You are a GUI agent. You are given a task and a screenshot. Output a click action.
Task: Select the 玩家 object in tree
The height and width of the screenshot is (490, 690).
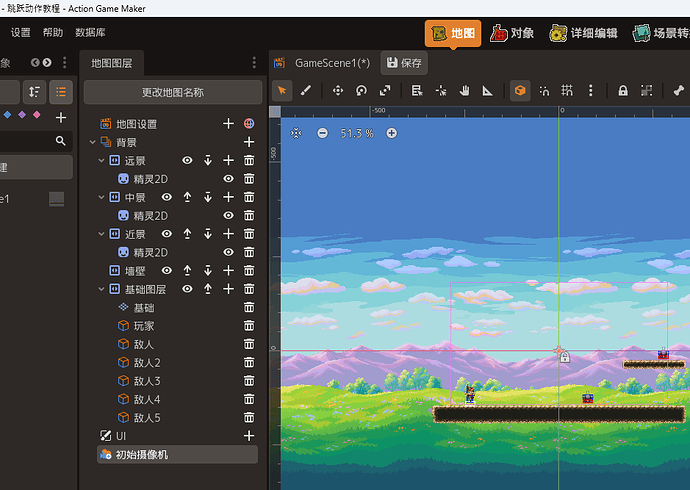pyautogui.click(x=144, y=326)
